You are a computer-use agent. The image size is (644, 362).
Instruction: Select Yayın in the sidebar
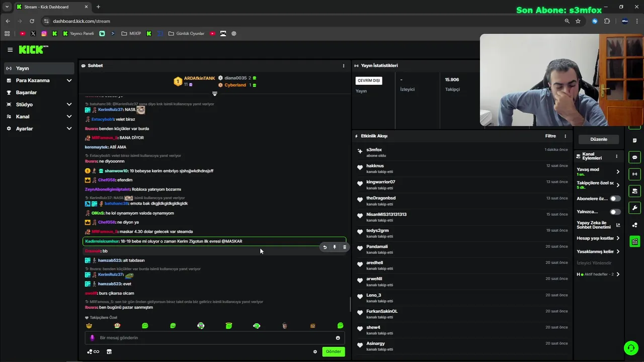[39, 68]
